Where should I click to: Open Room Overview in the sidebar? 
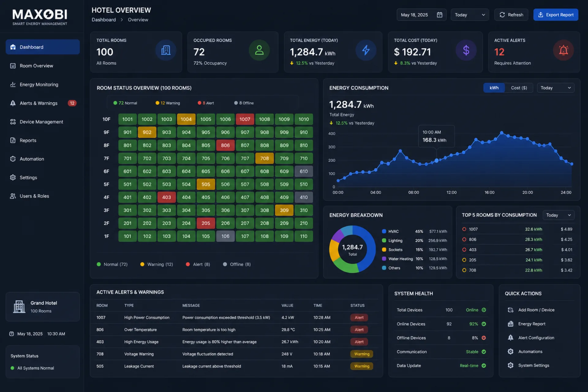click(x=43, y=66)
